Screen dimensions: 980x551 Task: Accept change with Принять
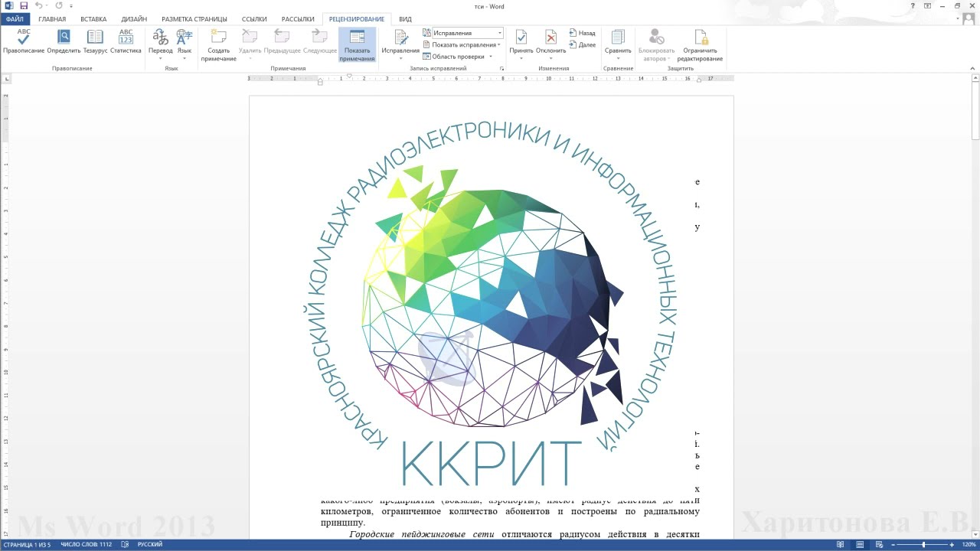[521, 44]
